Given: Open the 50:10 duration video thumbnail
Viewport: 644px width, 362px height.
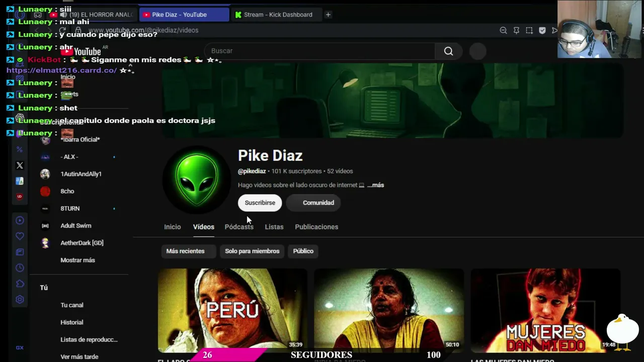Looking at the screenshot, I should [x=389, y=310].
